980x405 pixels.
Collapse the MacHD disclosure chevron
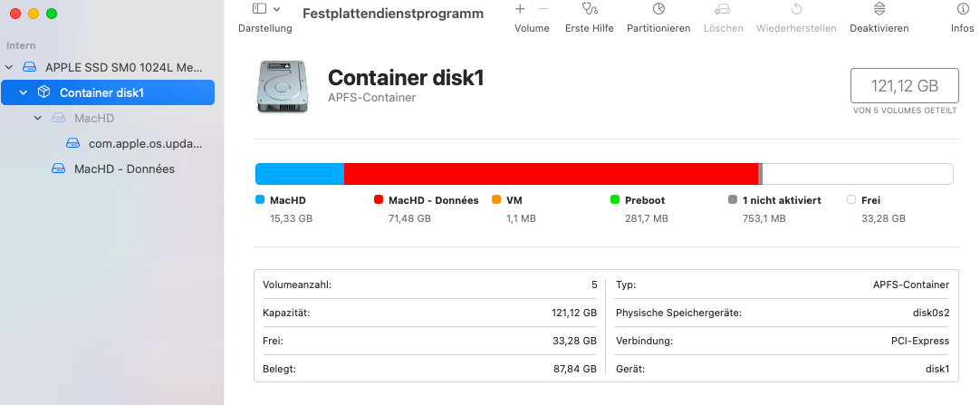click(x=38, y=118)
